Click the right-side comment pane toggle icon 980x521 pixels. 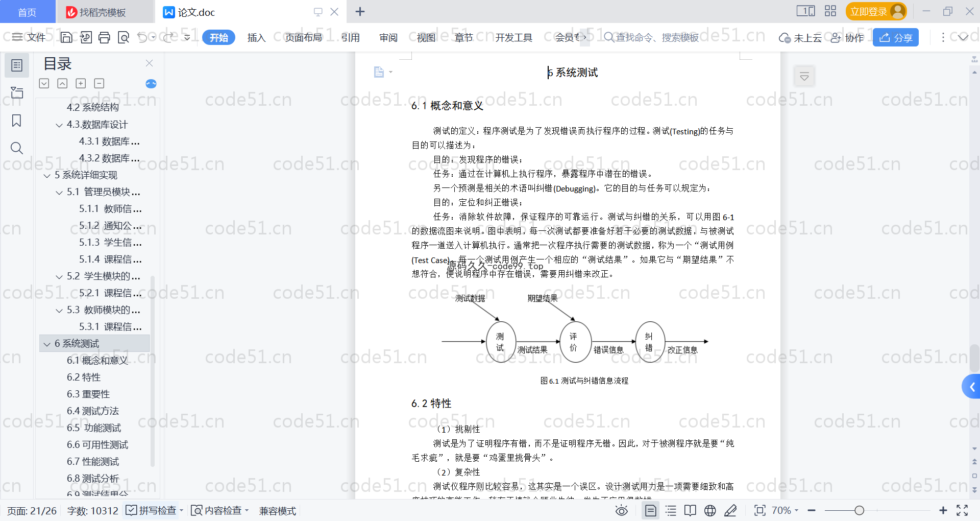[804, 77]
